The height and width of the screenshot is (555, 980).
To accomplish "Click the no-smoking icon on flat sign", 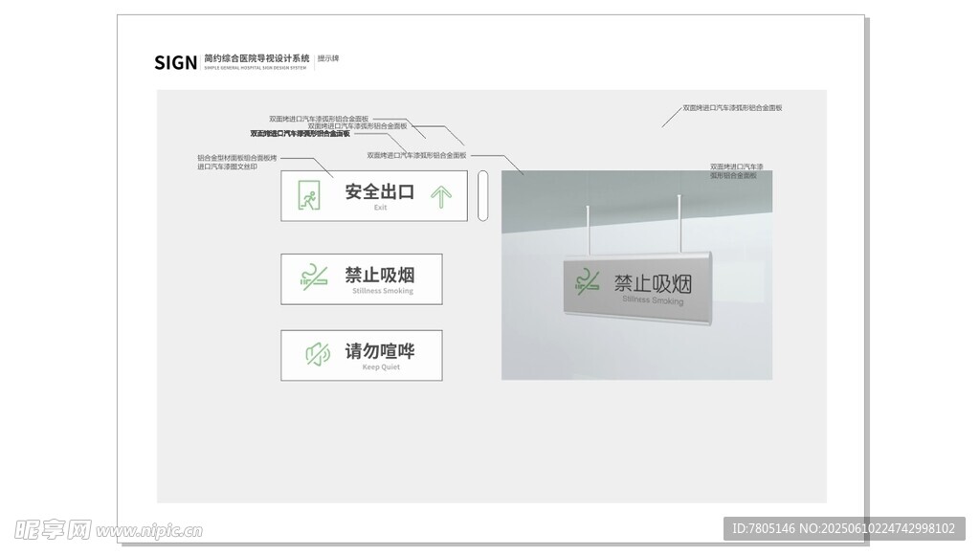I will click(x=314, y=277).
